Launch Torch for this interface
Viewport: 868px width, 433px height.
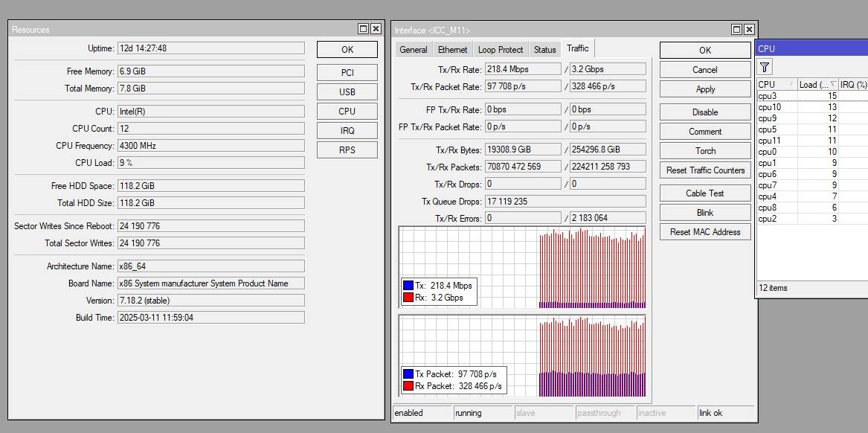click(x=705, y=151)
